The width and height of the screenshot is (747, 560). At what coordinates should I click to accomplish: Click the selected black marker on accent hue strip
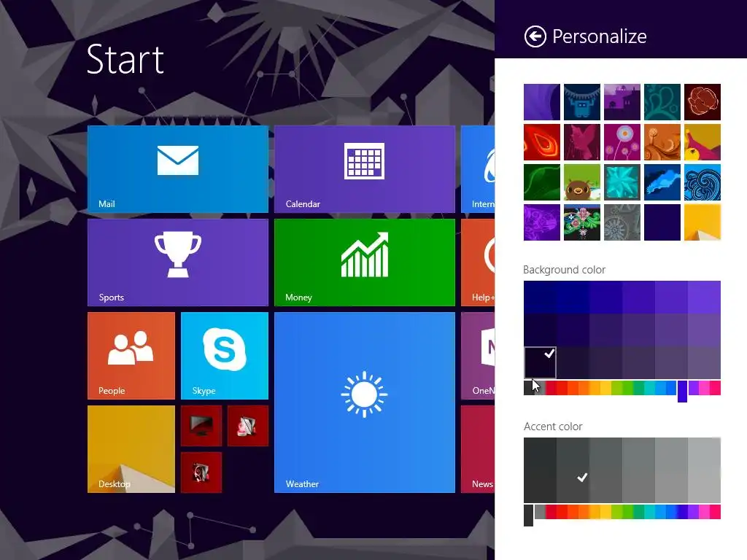tap(528, 516)
